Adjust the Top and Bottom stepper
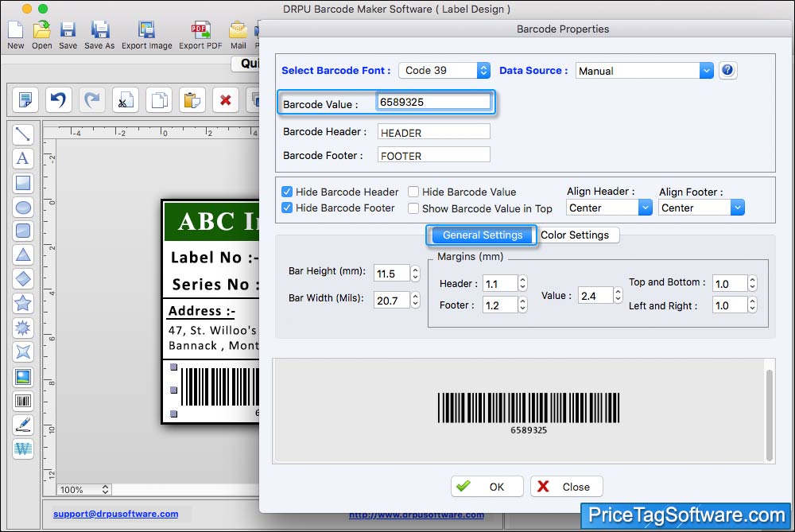Screen dimensions: 795x532 coord(752,284)
